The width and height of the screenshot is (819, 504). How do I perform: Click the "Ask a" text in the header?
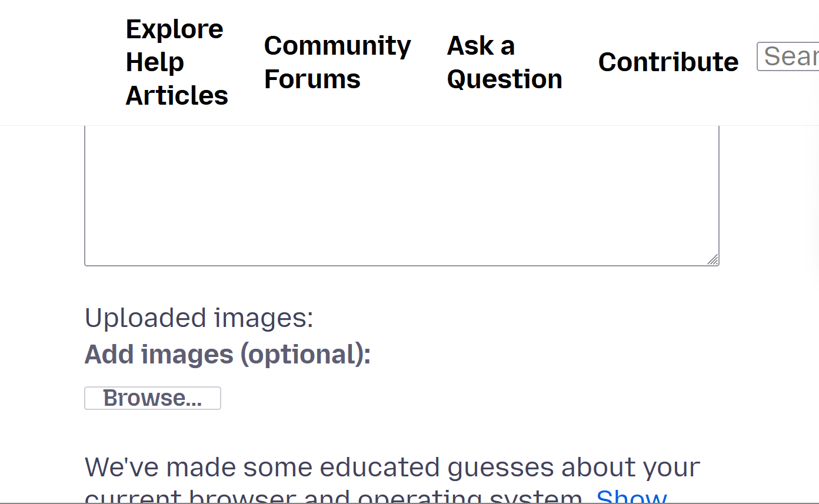pos(481,46)
